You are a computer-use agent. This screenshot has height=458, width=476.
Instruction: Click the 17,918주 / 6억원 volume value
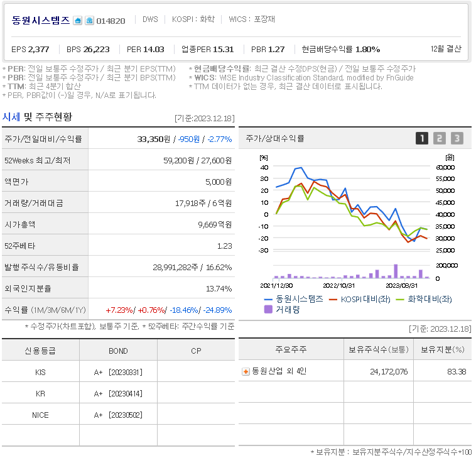tap(203, 203)
